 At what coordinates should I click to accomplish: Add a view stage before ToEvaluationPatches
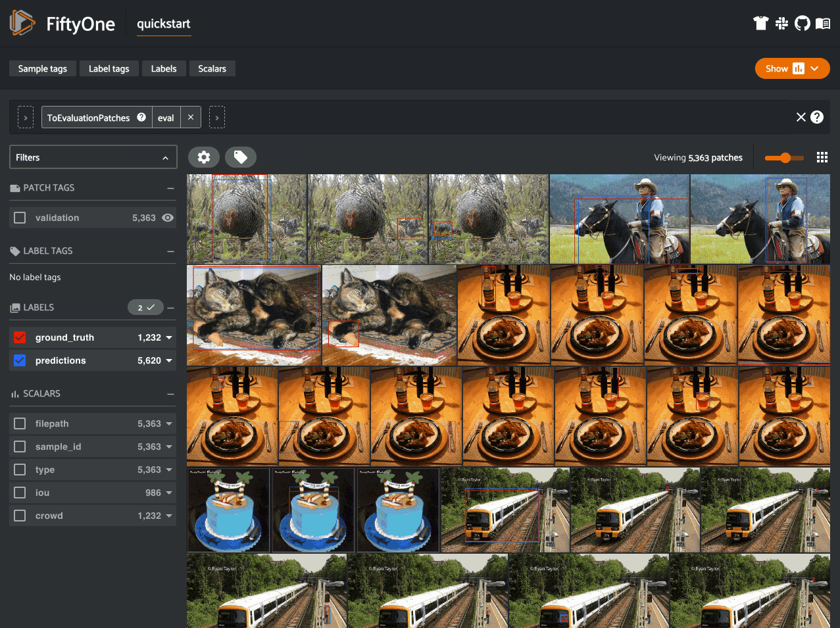pyautogui.click(x=25, y=117)
